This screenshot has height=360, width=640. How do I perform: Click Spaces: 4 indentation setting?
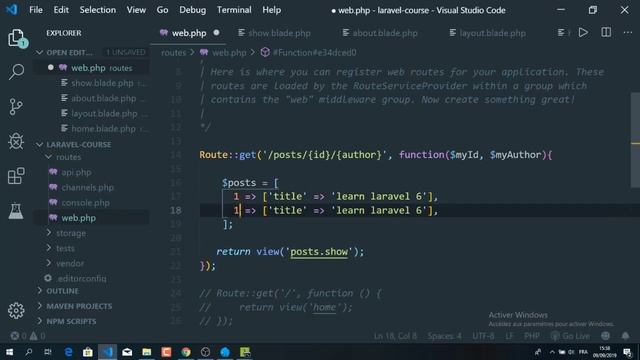coord(444,336)
